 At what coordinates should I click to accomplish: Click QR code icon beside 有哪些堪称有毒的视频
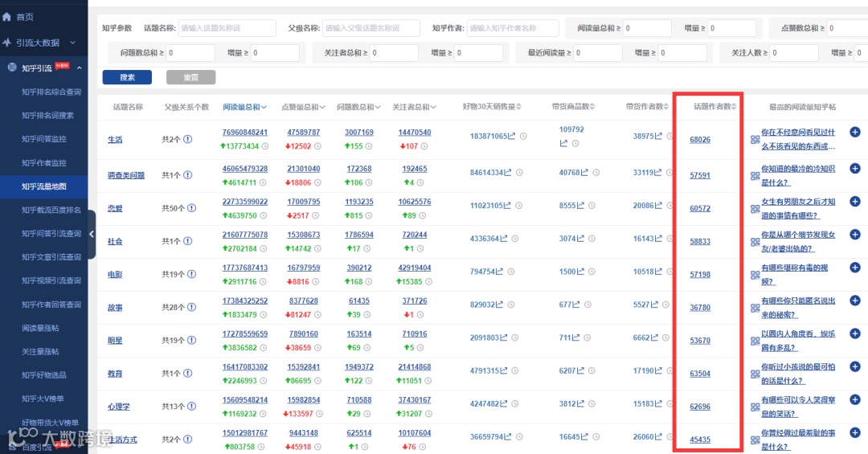coord(755,275)
